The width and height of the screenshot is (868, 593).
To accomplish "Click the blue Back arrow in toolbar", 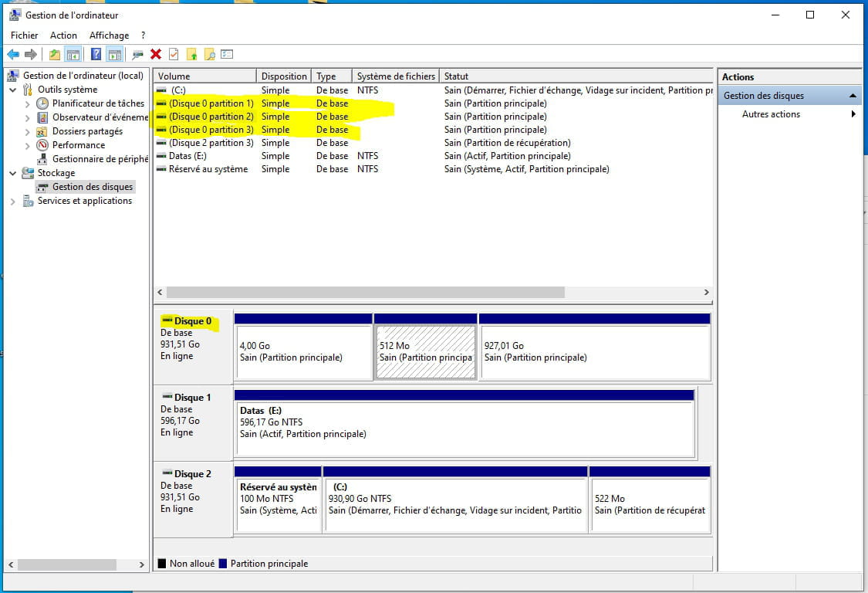I will pyautogui.click(x=13, y=54).
